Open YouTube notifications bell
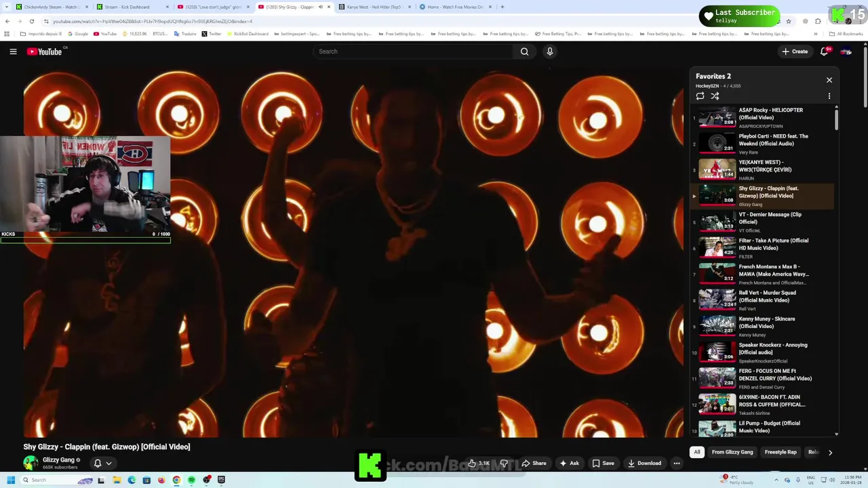868x488 pixels. pyautogui.click(x=825, y=52)
